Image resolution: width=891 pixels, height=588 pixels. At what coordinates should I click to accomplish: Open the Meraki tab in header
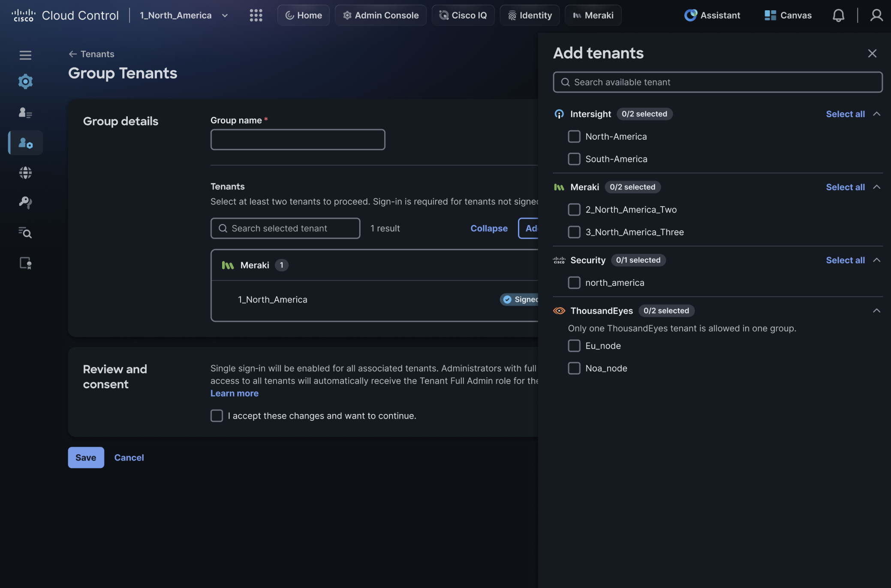[593, 15]
